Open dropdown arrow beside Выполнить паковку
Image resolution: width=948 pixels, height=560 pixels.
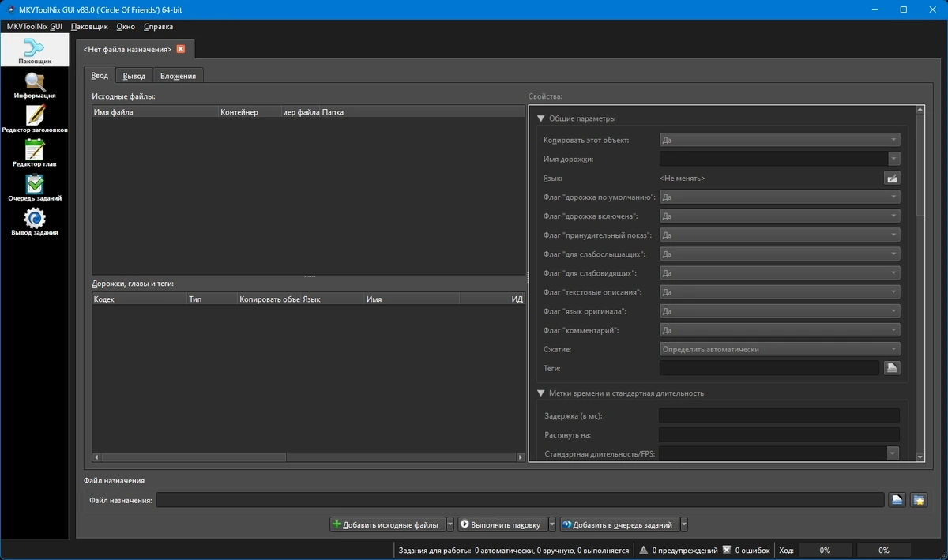coord(552,524)
